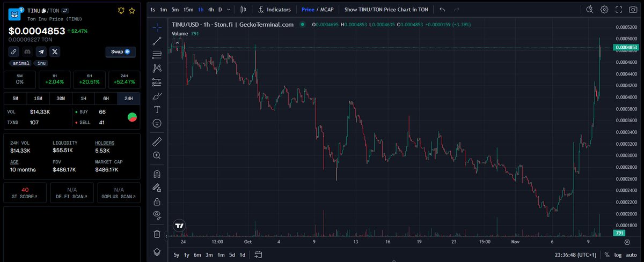644x262 pixels.
Task: Select the 24H stats tab
Action: click(x=129, y=99)
